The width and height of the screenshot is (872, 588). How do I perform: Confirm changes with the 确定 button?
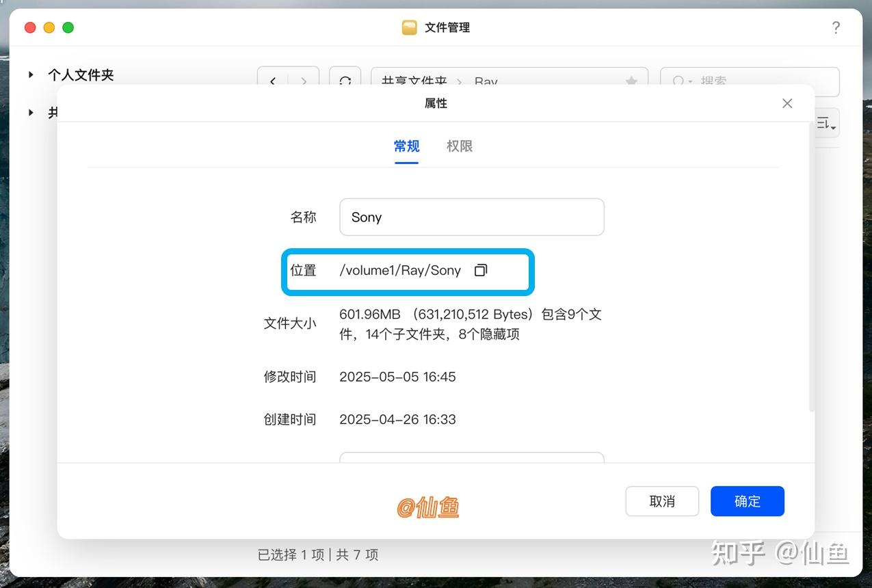tap(747, 501)
